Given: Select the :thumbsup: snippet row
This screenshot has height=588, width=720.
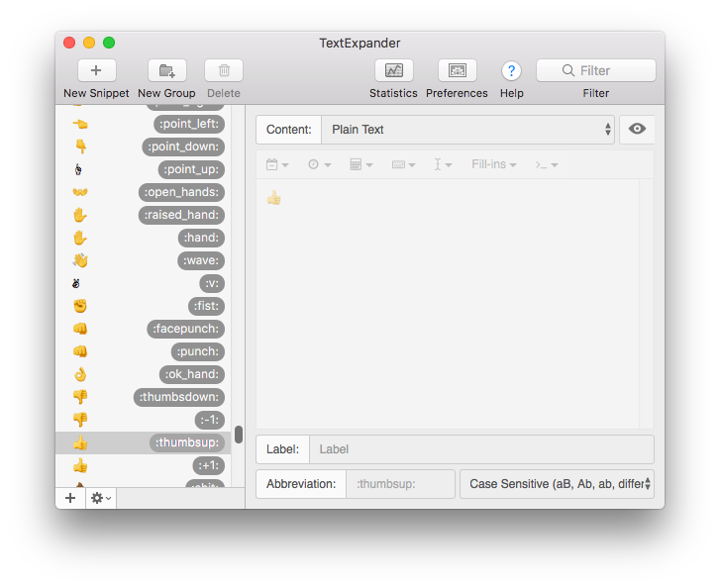Looking at the screenshot, I should [x=144, y=442].
